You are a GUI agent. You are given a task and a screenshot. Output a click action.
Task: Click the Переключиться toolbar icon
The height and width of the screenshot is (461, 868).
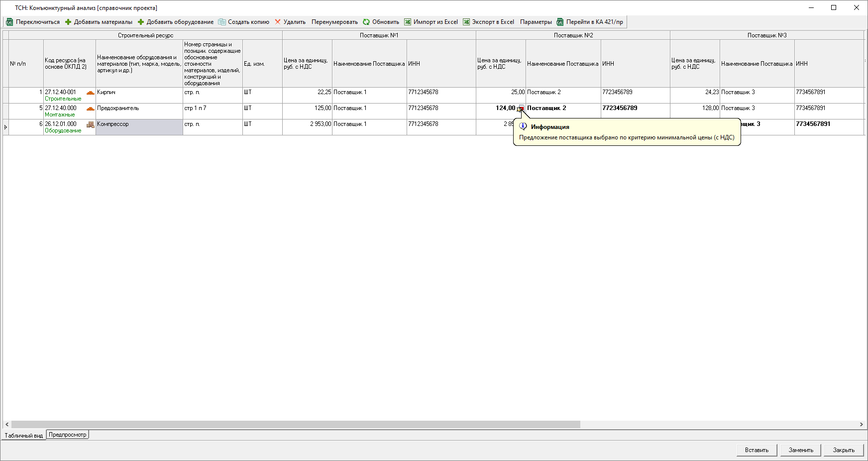9,22
